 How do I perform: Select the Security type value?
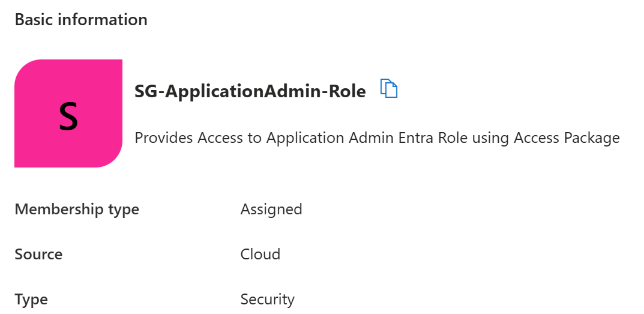268,300
